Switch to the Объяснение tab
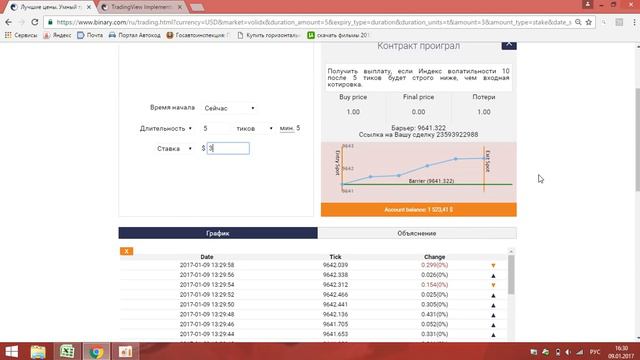The width and height of the screenshot is (640, 360). click(417, 233)
